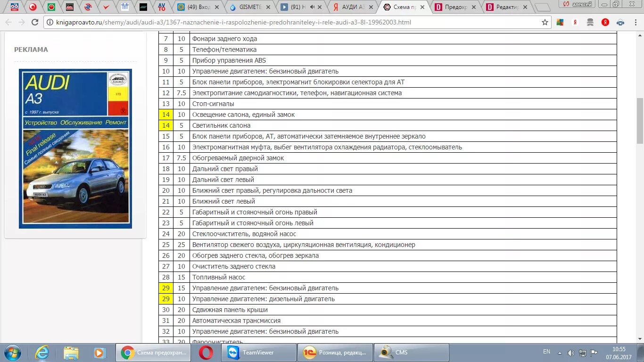Image resolution: width=644 pixels, height=362 pixels.
Task: Select row text 'Автоматическая трансмиссия'
Action: pos(236,321)
